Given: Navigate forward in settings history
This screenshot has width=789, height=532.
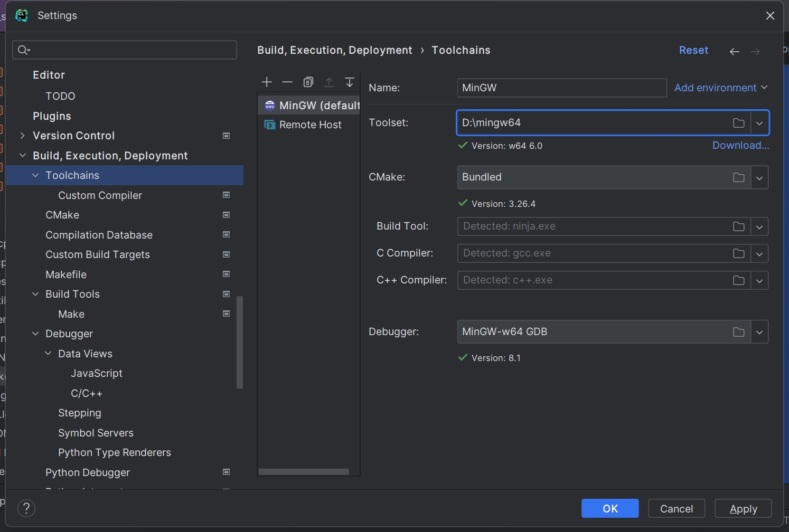Looking at the screenshot, I should (755, 51).
